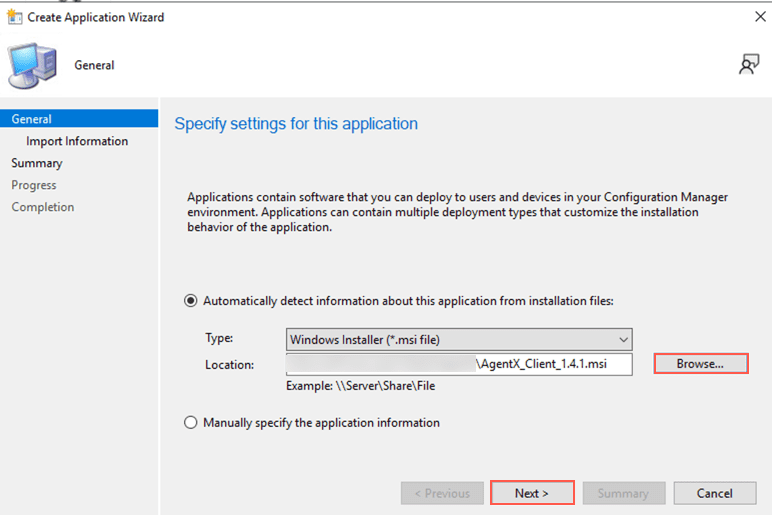772x515 pixels.
Task: Select the Progress step in sidebar
Action: coord(34,185)
